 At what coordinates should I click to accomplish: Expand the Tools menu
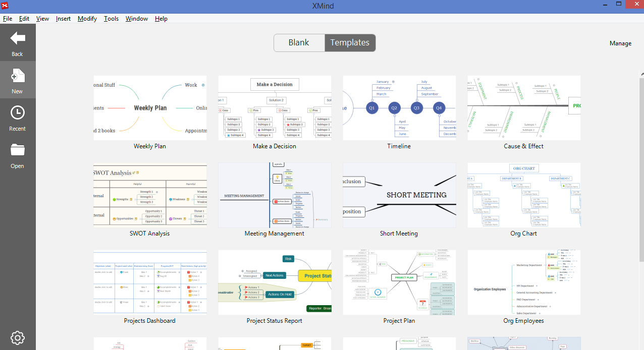[x=111, y=19]
